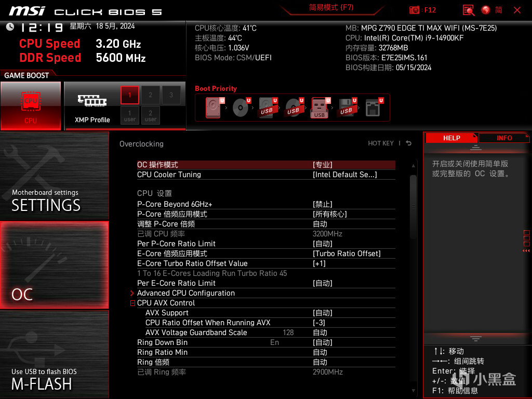Select the USB floppy boot device icon
The width and height of the screenshot is (532, 399).
(x=347, y=108)
